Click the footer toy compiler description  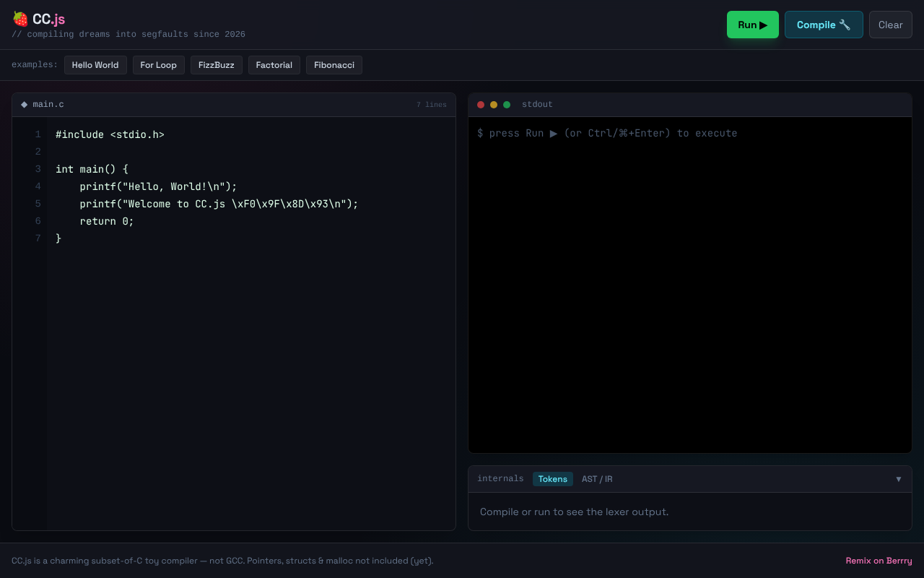[x=222, y=561]
